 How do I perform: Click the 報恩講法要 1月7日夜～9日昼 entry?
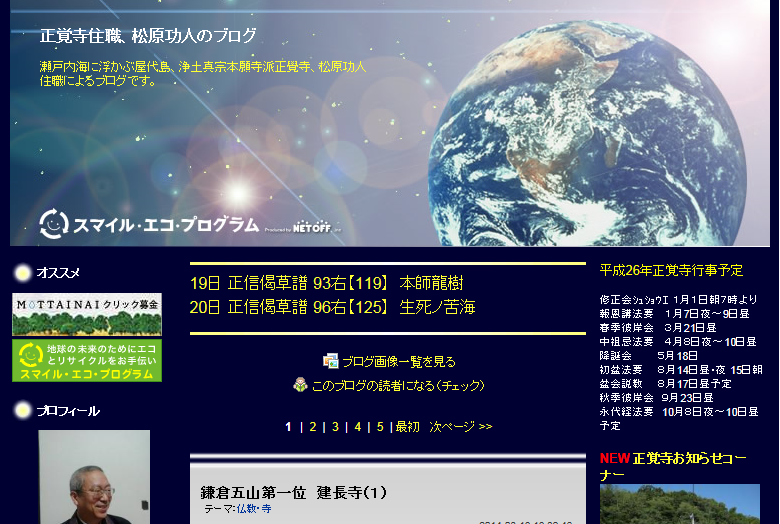coord(675,314)
